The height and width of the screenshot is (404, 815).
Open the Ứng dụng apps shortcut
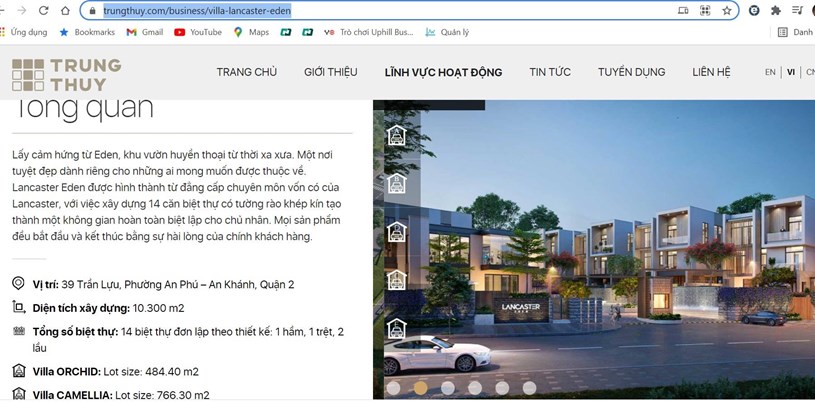(24, 32)
